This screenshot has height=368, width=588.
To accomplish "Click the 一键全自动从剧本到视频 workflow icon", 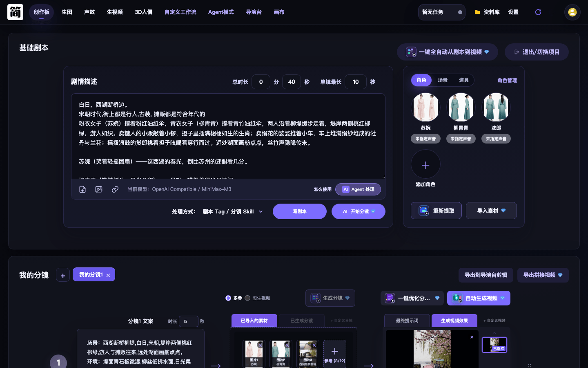I will (x=411, y=52).
